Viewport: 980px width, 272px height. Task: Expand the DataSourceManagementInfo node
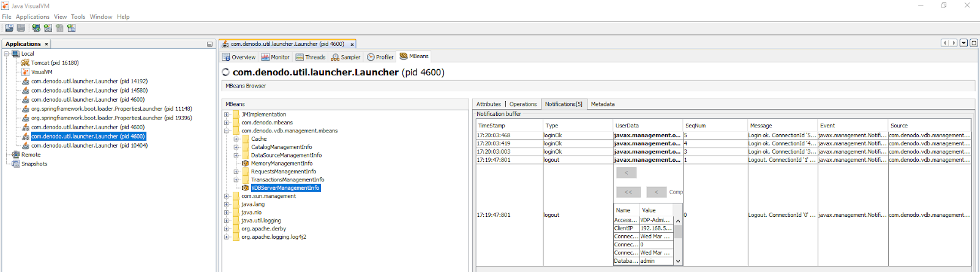click(236, 155)
